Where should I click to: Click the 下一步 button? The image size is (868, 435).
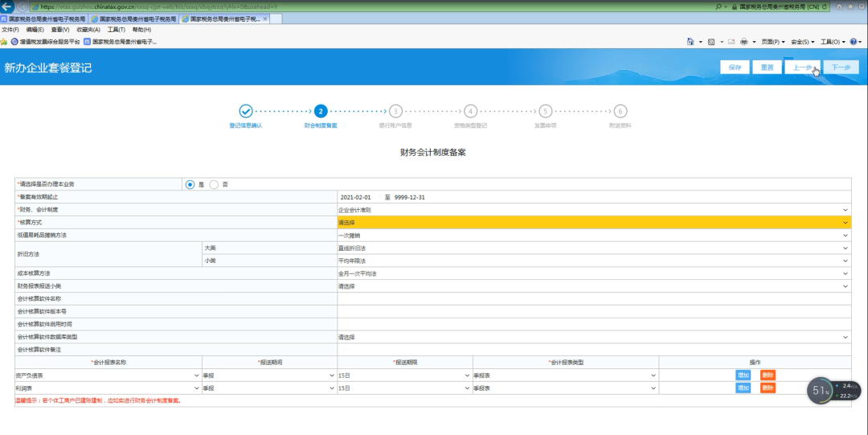(x=841, y=67)
